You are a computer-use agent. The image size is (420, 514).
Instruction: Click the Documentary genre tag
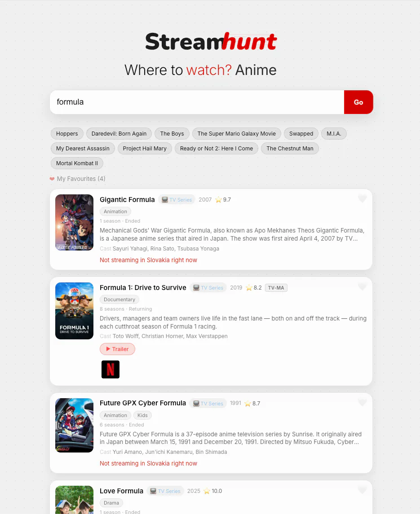[119, 299]
